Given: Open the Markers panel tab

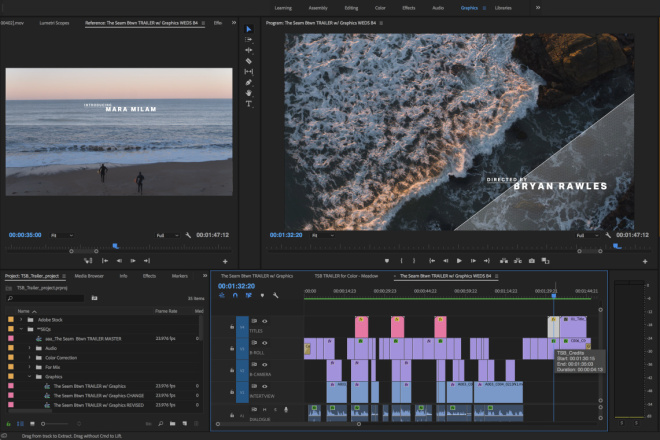Looking at the screenshot, I should click(x=180, y=276).
